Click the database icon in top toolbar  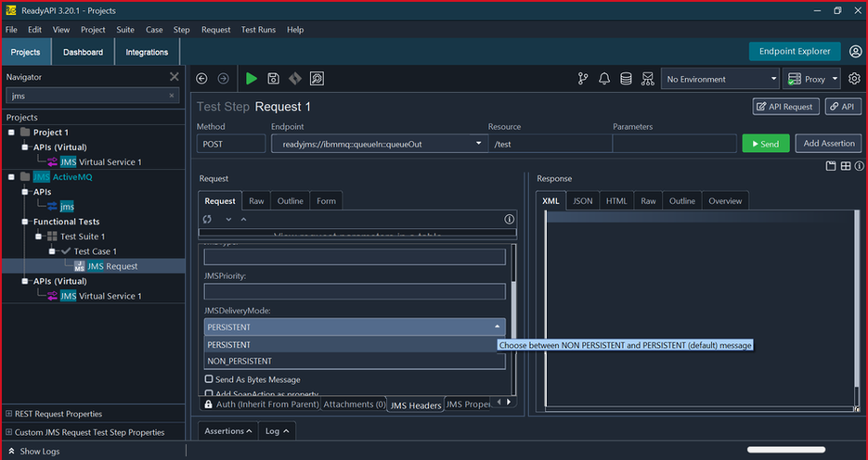627,79
